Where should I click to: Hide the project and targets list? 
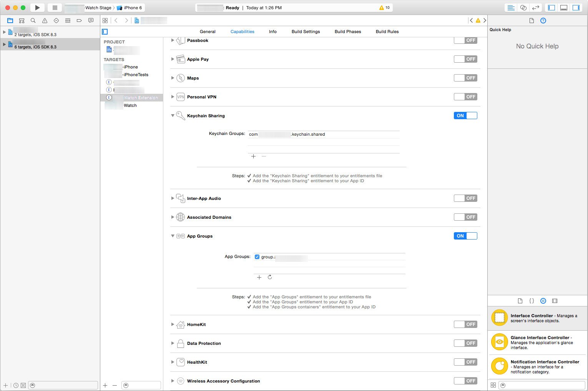105,32
